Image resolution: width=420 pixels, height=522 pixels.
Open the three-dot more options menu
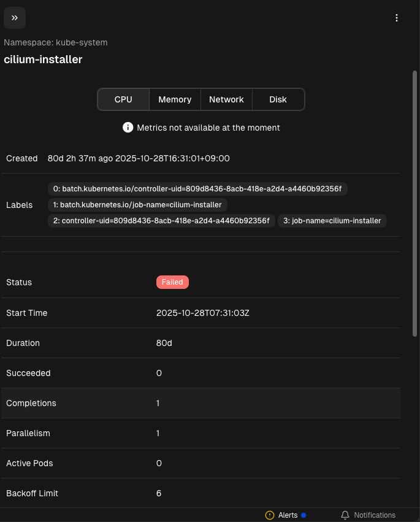point(397,18)
